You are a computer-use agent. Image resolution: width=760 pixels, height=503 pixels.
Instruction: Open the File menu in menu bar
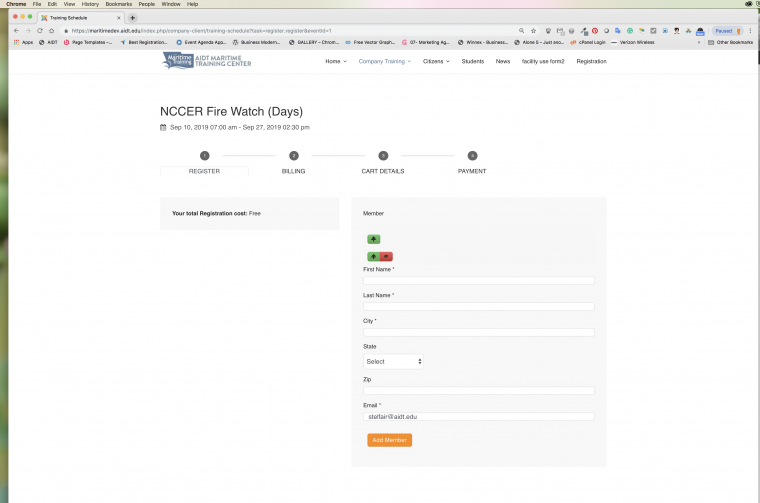pyautogui.click(x=37, y=4)
